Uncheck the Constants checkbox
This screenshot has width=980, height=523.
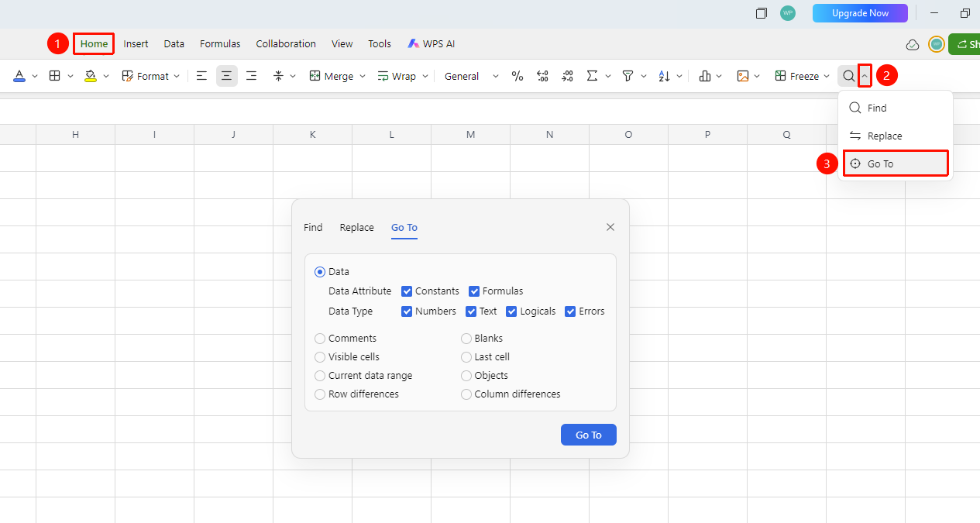pyautogui.click(x=407, y=291)
